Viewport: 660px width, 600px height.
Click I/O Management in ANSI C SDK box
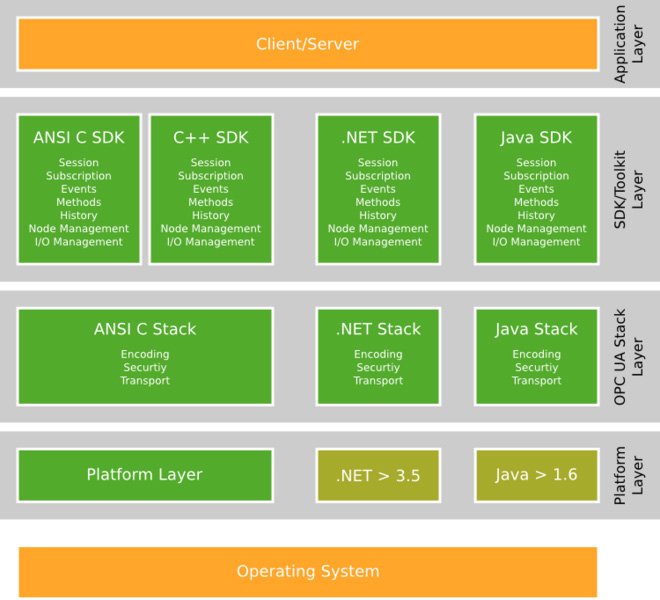79,242
